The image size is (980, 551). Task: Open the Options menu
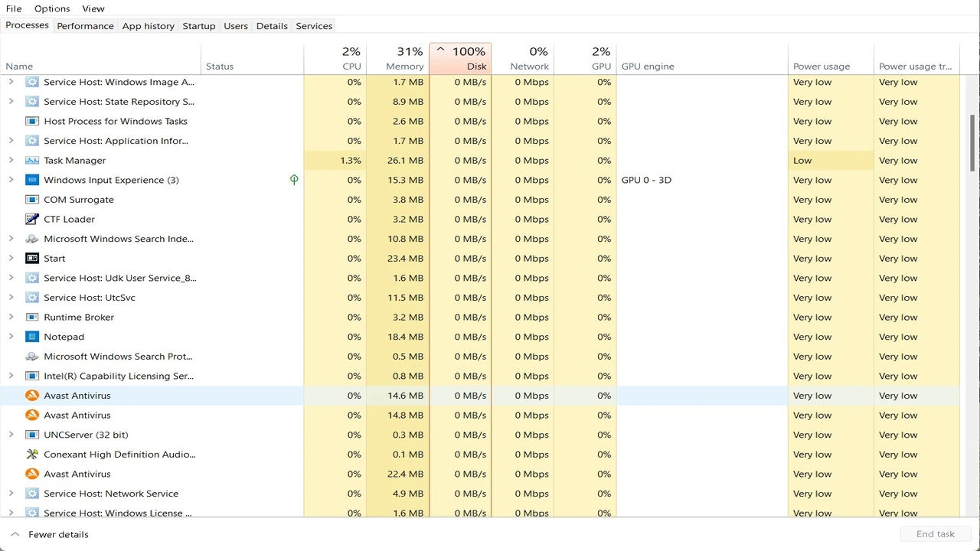pos(52,8)
